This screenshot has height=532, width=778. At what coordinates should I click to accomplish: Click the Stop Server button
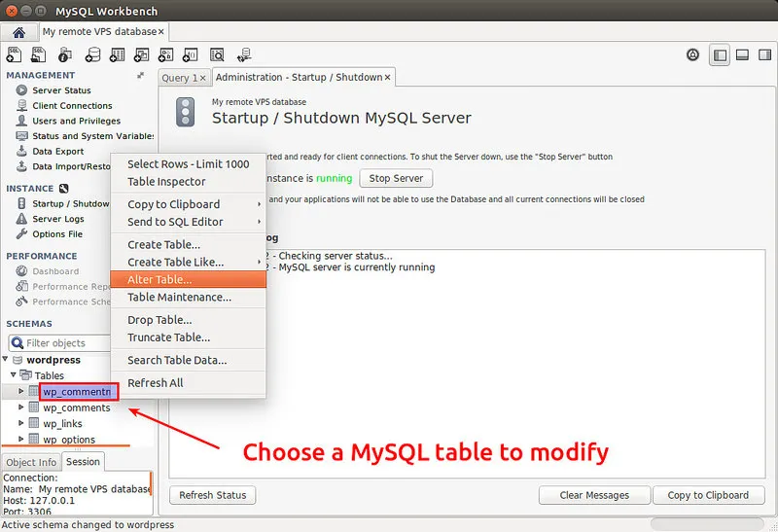click(x=396, y=178)
